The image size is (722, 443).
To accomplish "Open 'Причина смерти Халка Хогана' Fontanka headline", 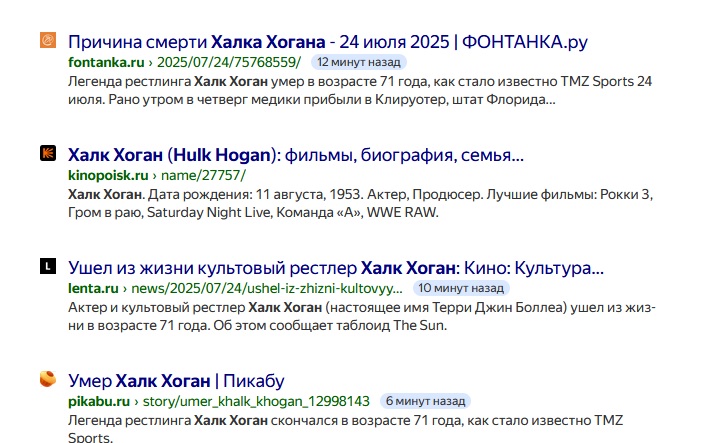I will click(x=328, y=42).
